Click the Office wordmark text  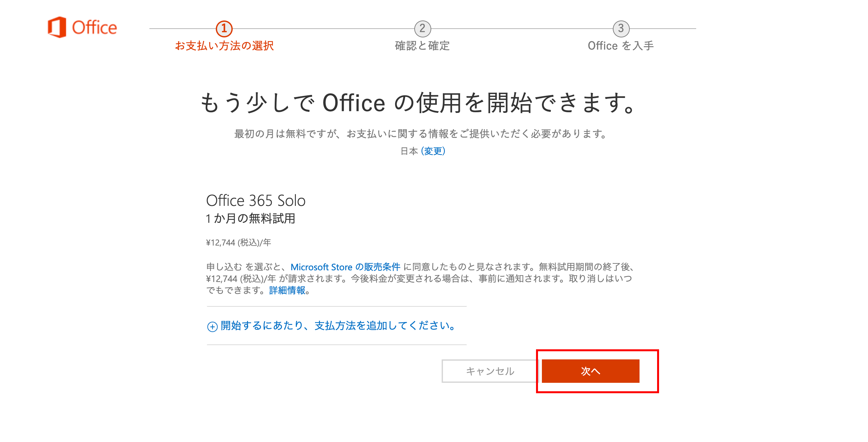(94, 28)
